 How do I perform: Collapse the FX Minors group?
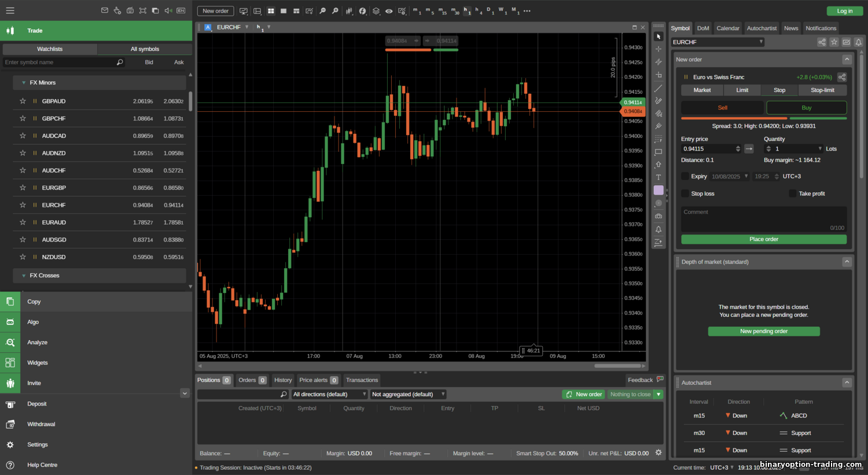[x=24, y=83]
